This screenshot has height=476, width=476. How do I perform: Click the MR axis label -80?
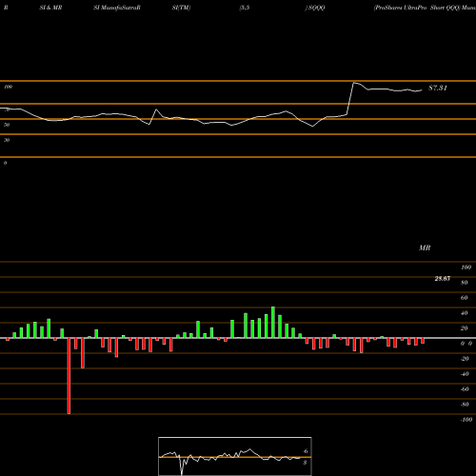point(465,405)
